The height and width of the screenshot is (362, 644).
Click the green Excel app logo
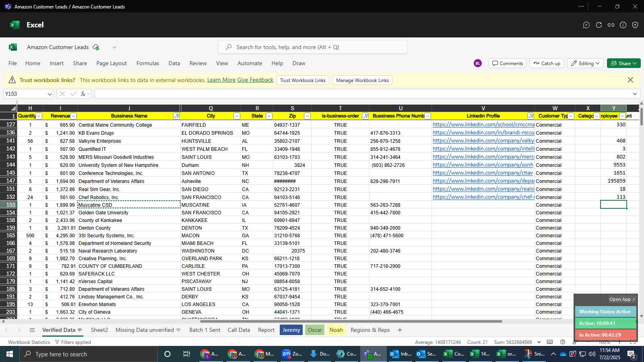point(15,25)
